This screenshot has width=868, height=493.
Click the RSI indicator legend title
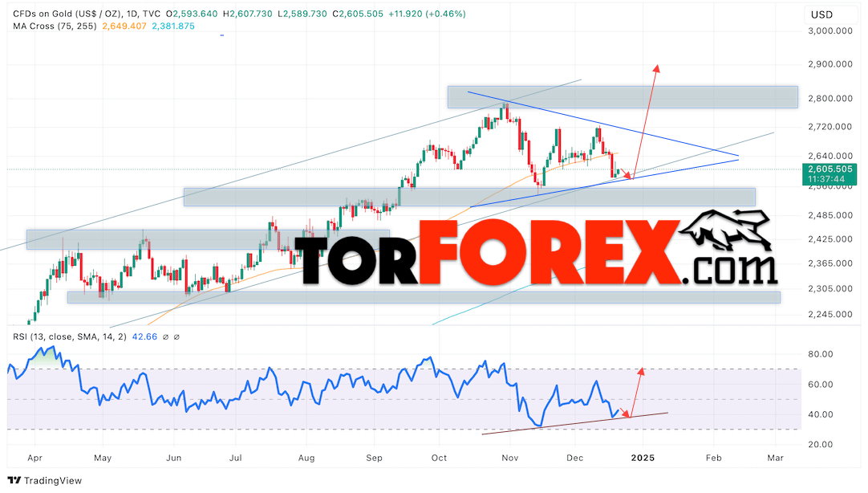[70, 336]
